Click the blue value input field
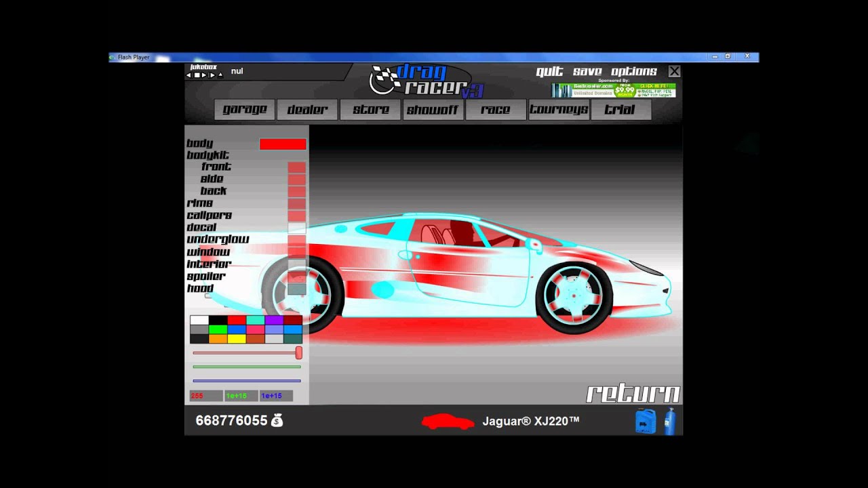Viewport: 868px width, 488px height. tap(277, 396)
